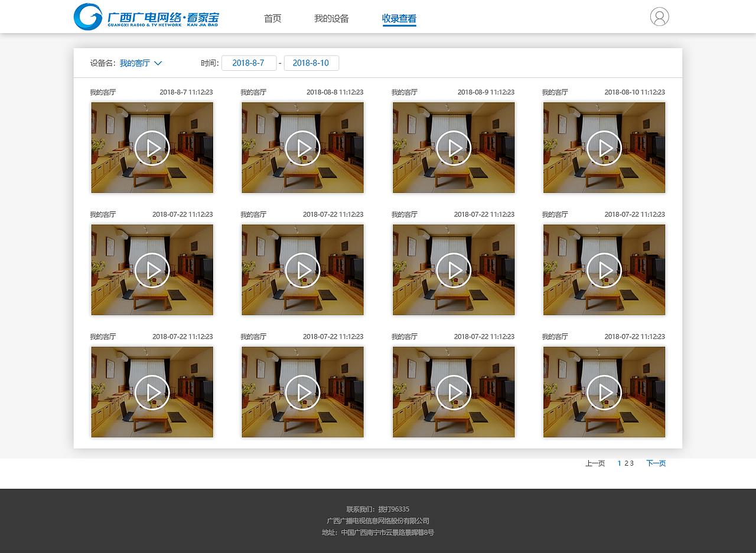Select page 3 in the pagination
This screenshot has height=553, width=756.
tap(631, 463)
